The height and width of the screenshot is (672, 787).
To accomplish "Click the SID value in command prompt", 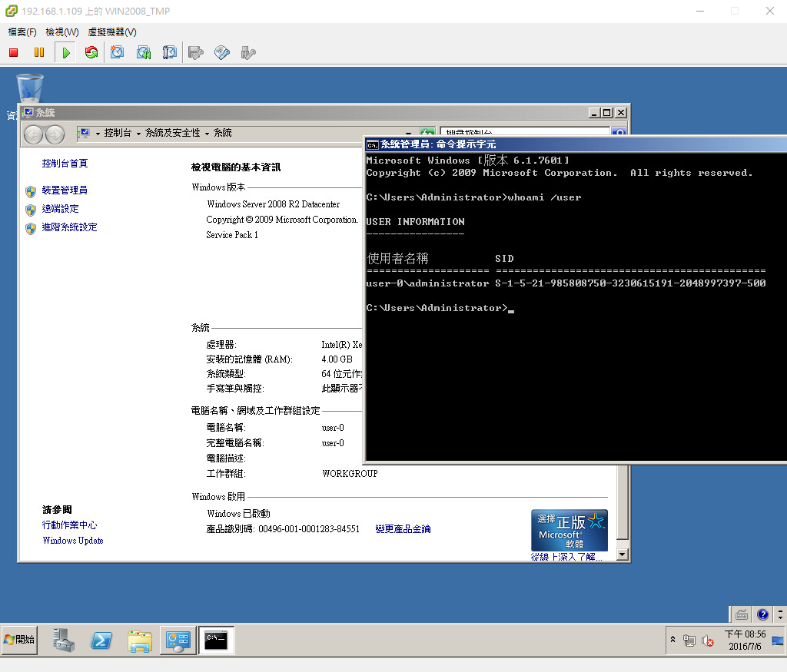I will click(630, 283).
